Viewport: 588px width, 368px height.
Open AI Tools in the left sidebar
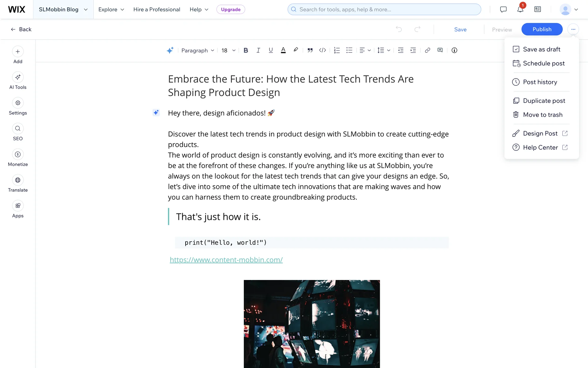(18, 81)
